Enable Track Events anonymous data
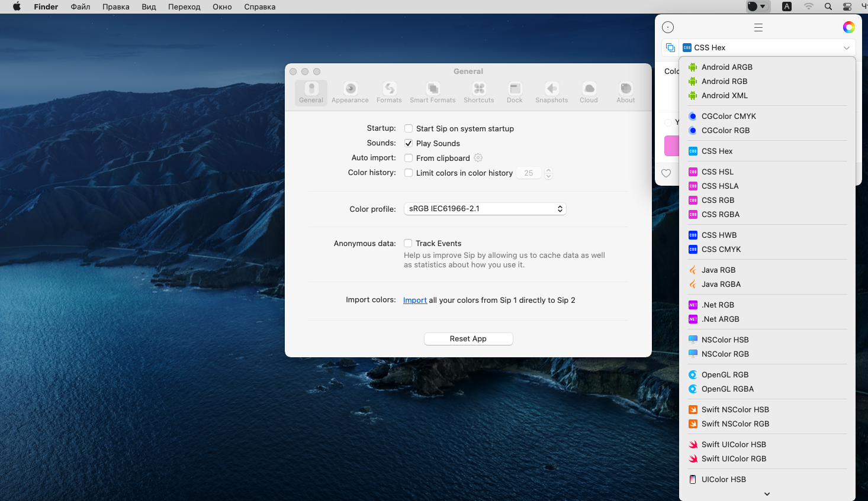 408,243
